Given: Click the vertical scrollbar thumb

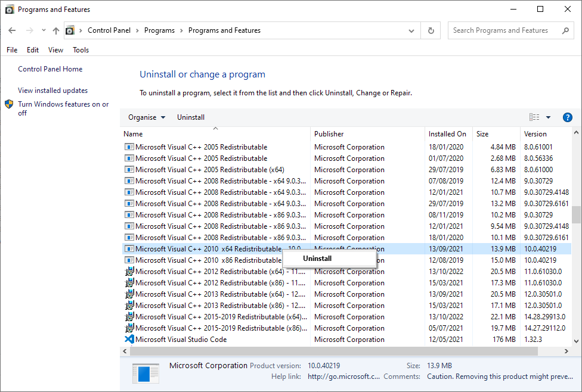Looking at the screenshot, I should point(576,214).
